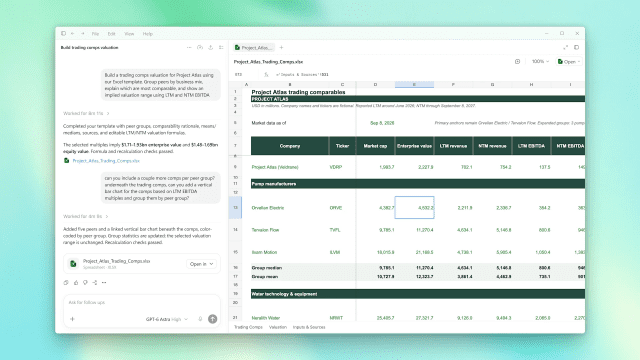This screenshot has width=640, height=360.
Task: Open the GPT model selector dropdown
Action: [167, 319]
